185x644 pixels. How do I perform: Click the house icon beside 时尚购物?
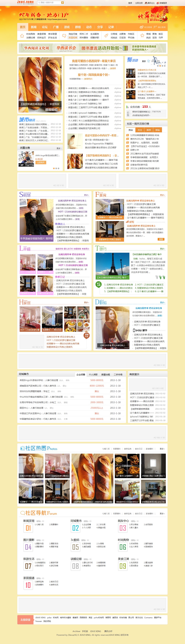click(x=22, y=35)
